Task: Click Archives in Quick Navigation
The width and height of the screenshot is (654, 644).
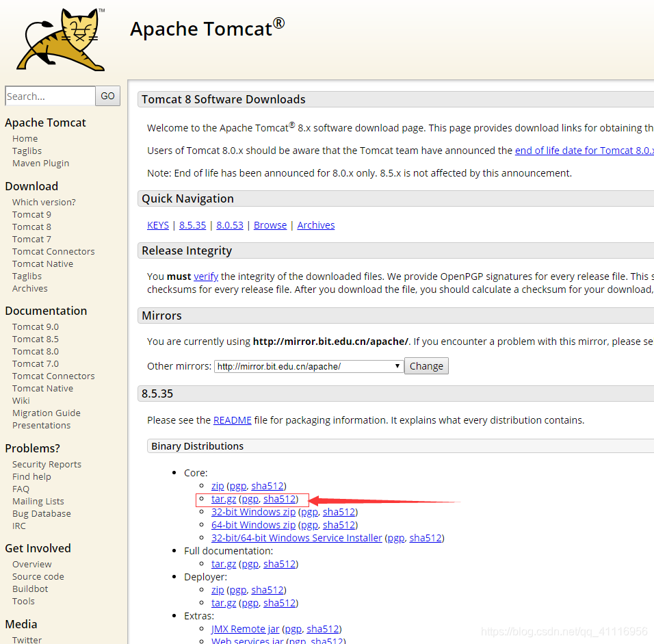Action: tap(316, 225)
